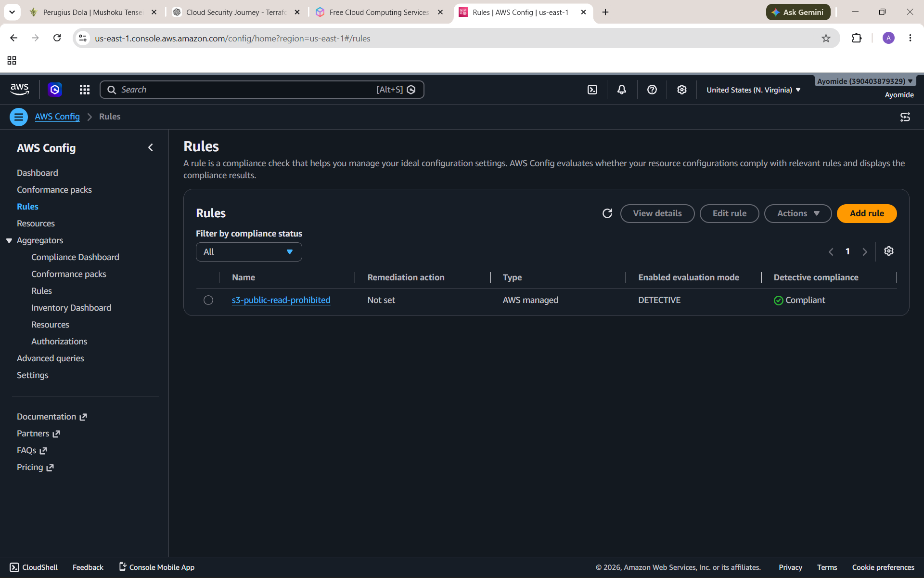
Task: Open the AWS home logo
Action: coord(19,90)
